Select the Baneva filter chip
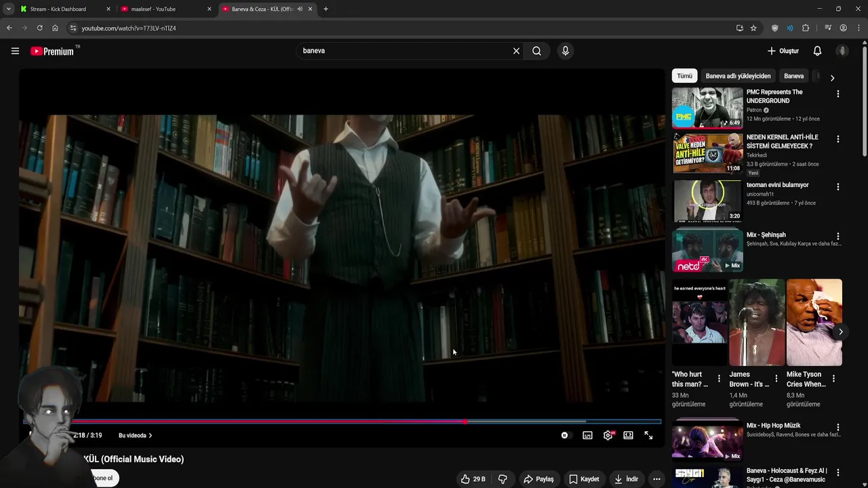Viewport: 868px width, 488px height. click(x=794, y=76)
